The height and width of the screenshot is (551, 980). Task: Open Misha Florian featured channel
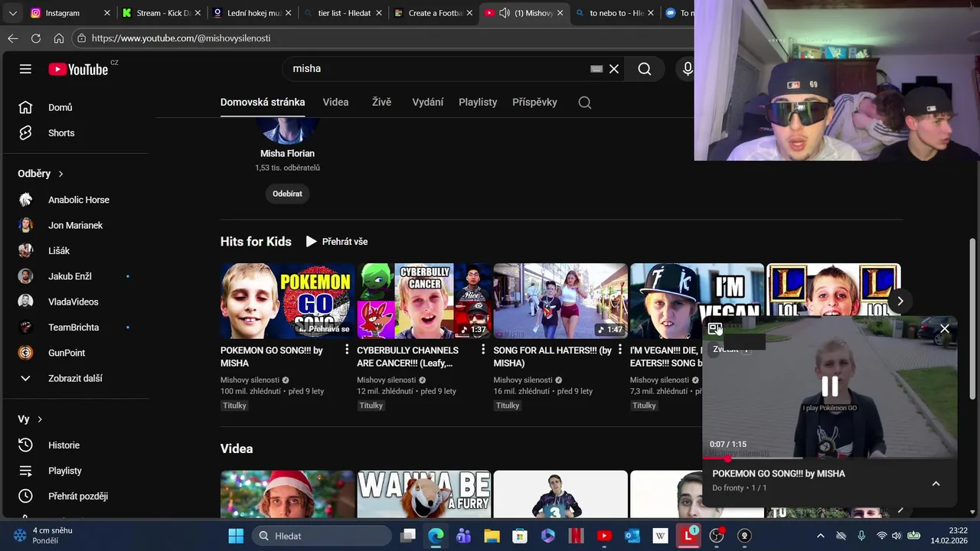[x=287, y=153]
